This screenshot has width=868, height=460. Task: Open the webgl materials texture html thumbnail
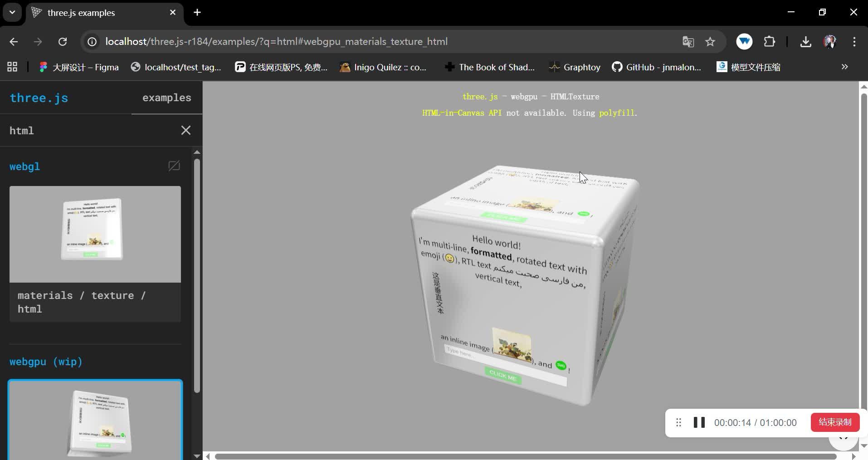pyautogui.click(x=95, y=234)
